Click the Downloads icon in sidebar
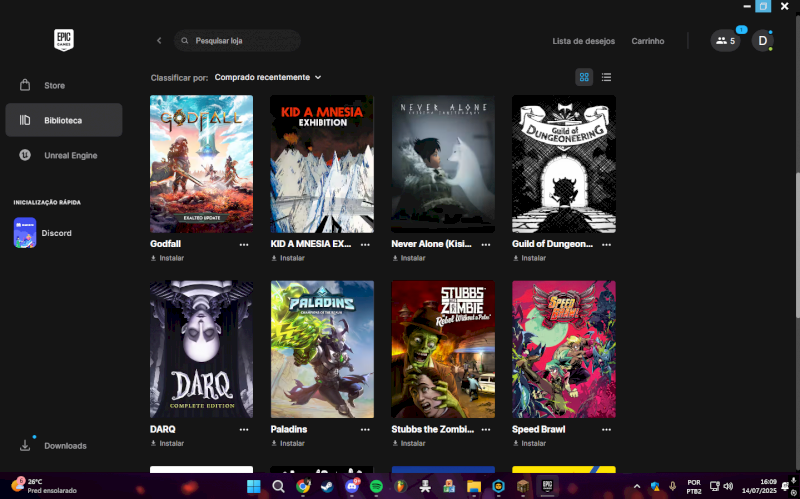This screenshot has height=499, width=800. pos(25,445)
